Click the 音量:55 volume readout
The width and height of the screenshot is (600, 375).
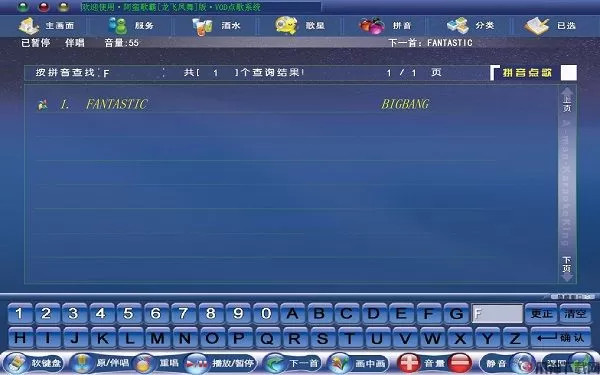point(122,43)
